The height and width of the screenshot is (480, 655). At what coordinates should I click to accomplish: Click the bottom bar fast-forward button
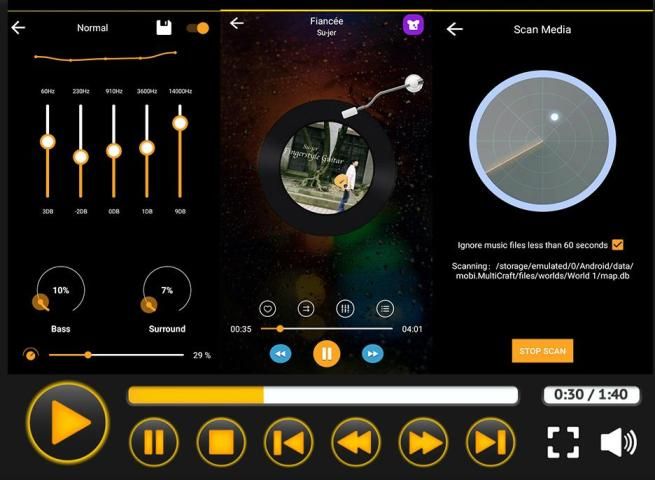[423, 442]
